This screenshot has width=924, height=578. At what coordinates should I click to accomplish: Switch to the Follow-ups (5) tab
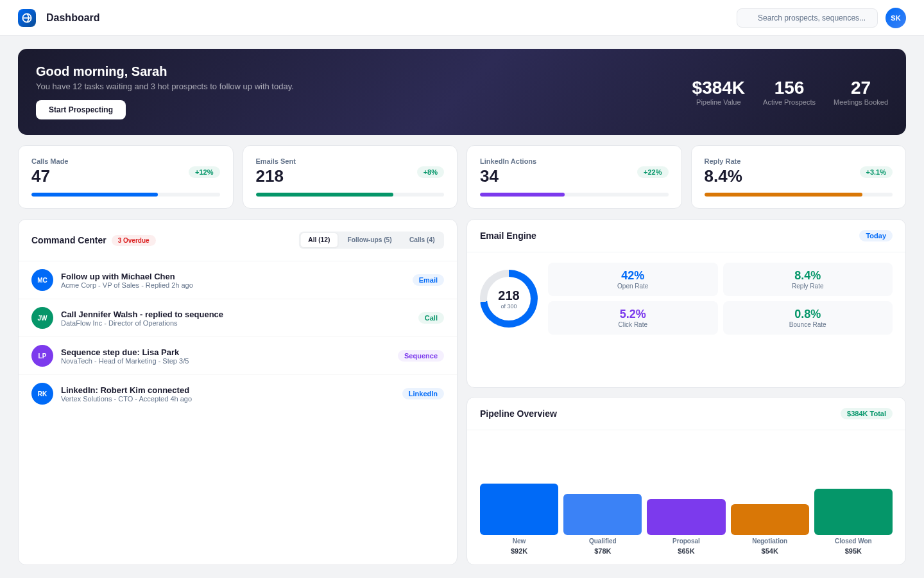pos(370,240)
